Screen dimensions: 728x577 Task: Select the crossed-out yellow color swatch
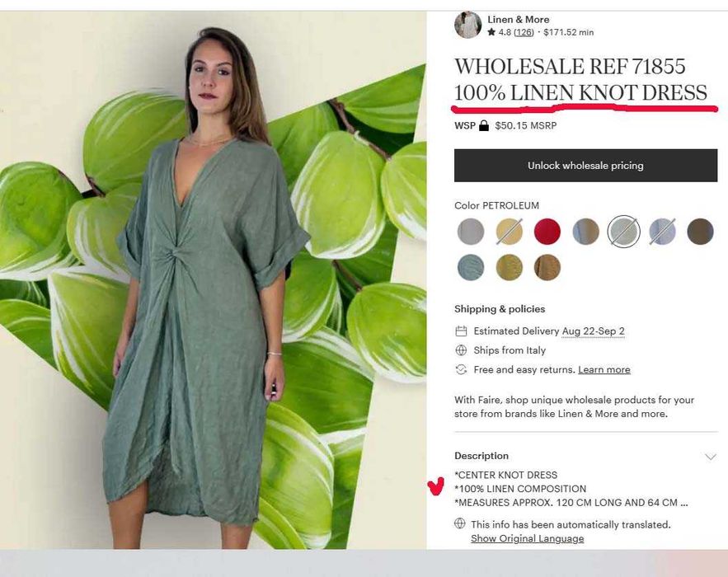click(509, 231)
